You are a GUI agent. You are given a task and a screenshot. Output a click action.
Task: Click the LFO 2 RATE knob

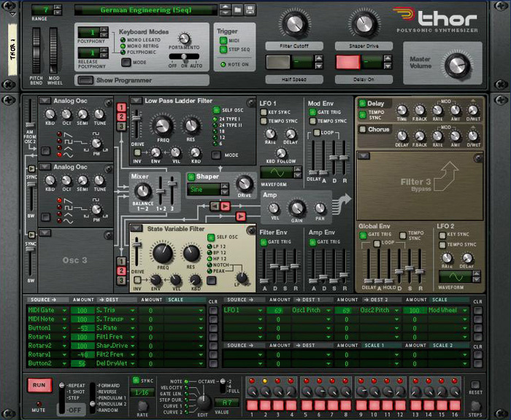pyautogui.click(x=447, y=258)
